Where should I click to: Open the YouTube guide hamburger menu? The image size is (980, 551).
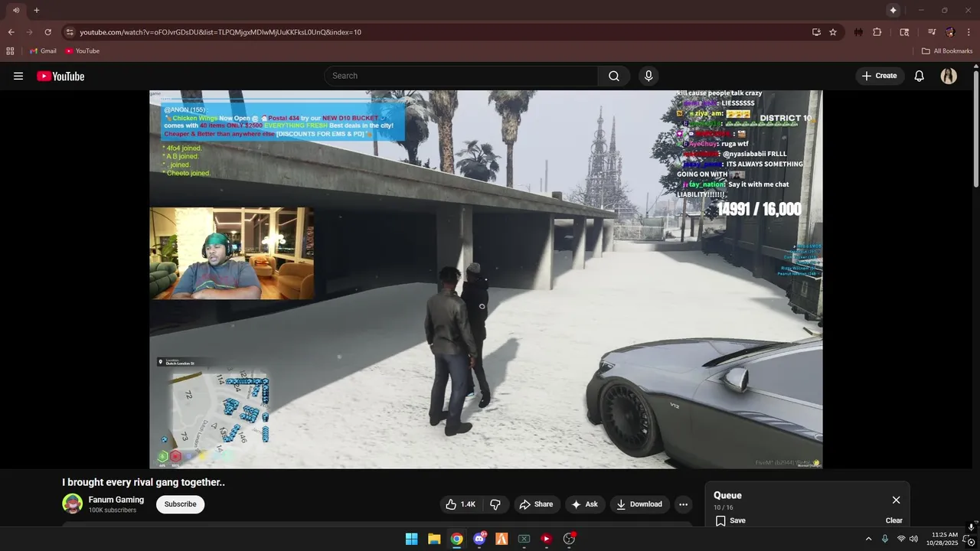click(x=18, y=76)
